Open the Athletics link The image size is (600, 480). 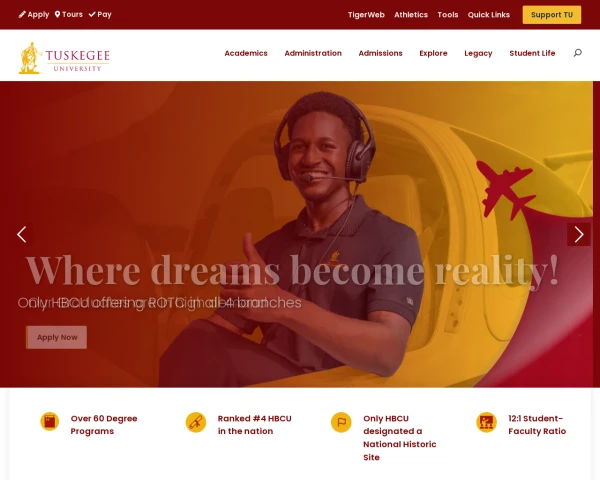coord(411,15)
